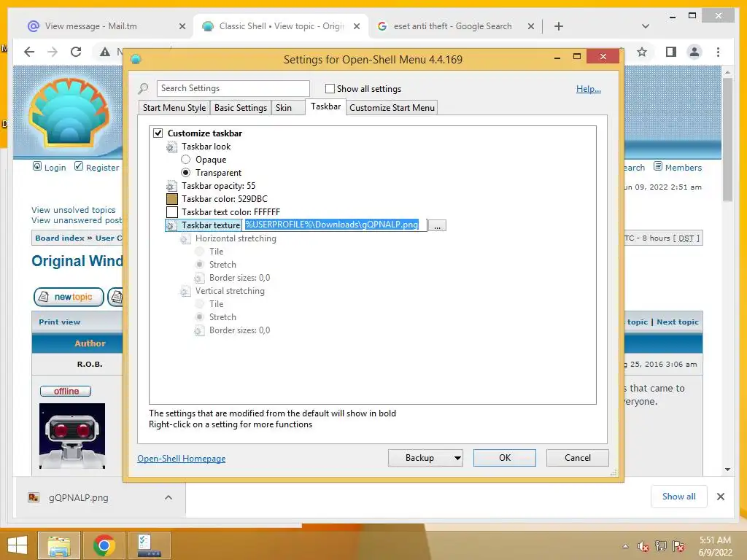Select the Opaque taskbar look

186,160
